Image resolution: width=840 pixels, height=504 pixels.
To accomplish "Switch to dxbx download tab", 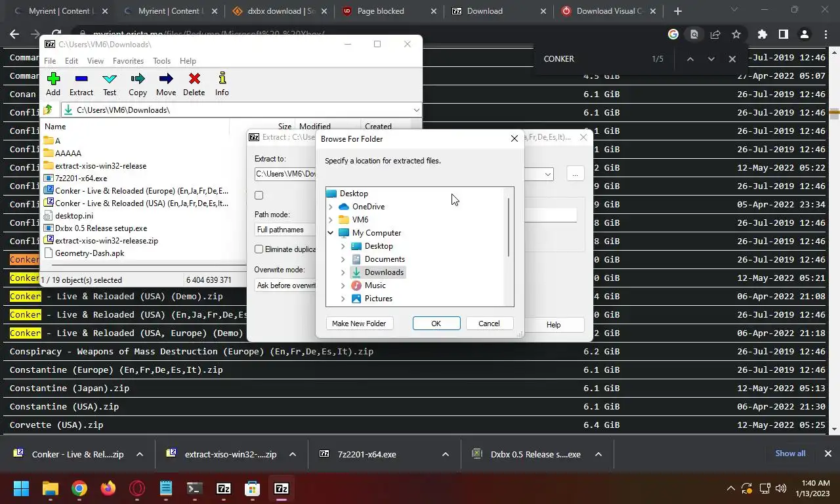I will 278,11.
